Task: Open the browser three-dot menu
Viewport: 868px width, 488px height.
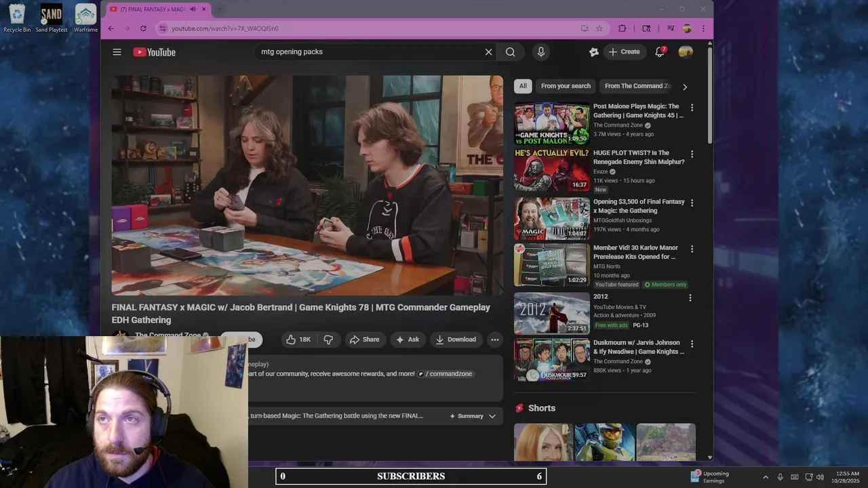Action: pyautogui.click(x=703, y=28)
